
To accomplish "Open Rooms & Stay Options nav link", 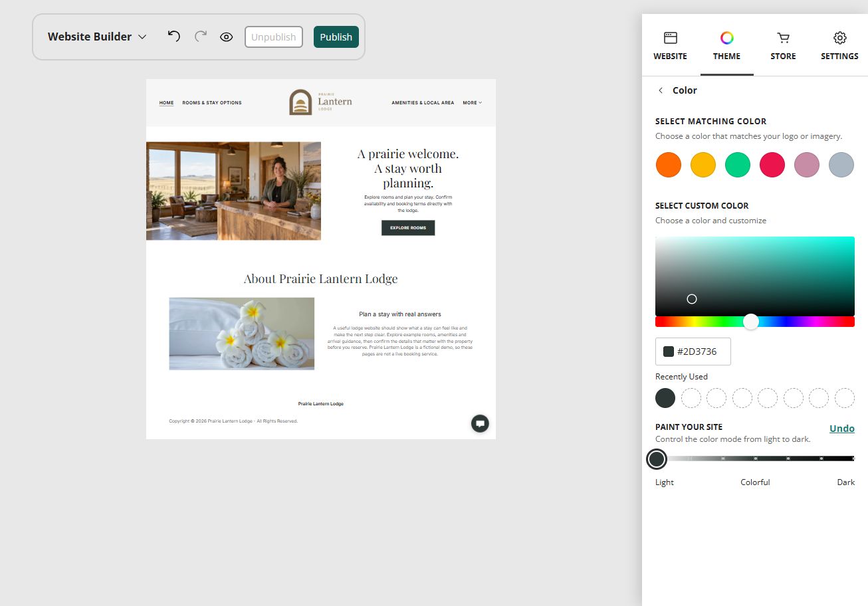I will pyautogui.click(x=212, y=103).
